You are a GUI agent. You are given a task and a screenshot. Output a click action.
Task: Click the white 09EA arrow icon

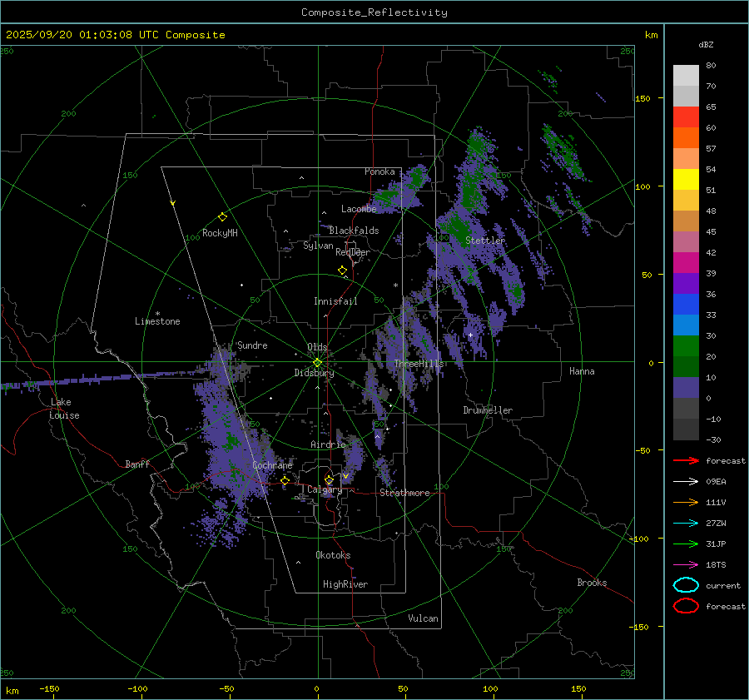pyautogui.click(x=686, y=481)
